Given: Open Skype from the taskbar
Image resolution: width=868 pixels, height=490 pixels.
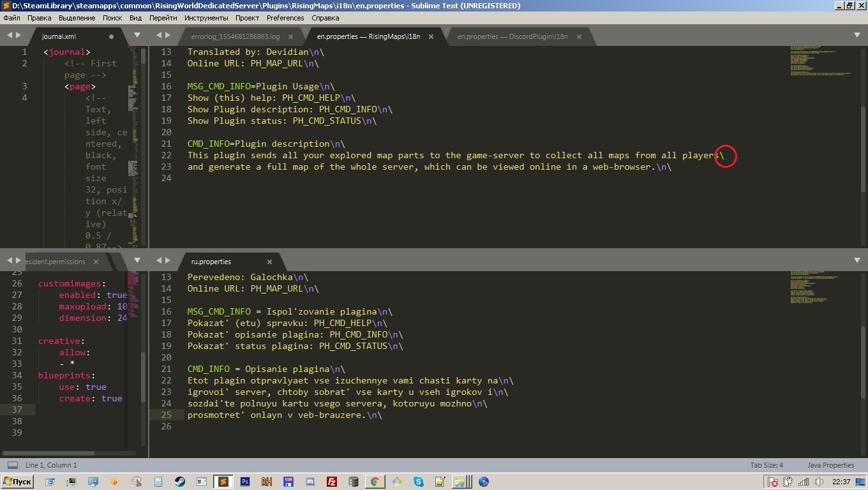Looking at the screenshot, I should [418, 482].
